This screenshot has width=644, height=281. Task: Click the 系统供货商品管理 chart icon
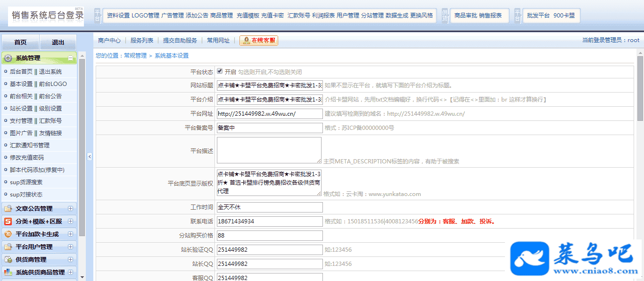pyautogui.click(x=8, y=272)
